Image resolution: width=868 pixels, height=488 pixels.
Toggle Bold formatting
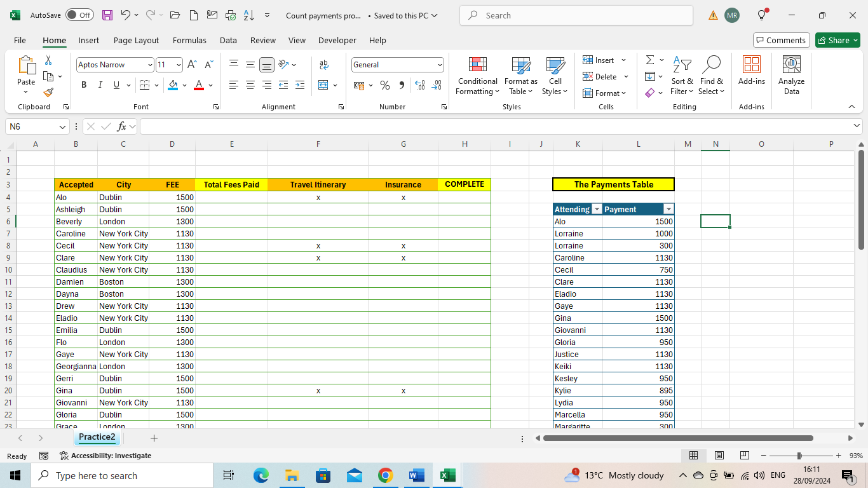point(84,85)
